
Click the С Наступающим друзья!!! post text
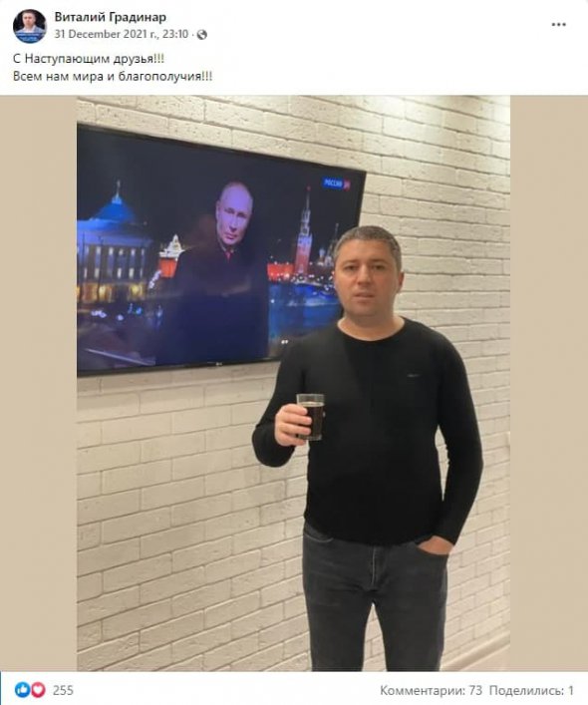tap(89, 59)
